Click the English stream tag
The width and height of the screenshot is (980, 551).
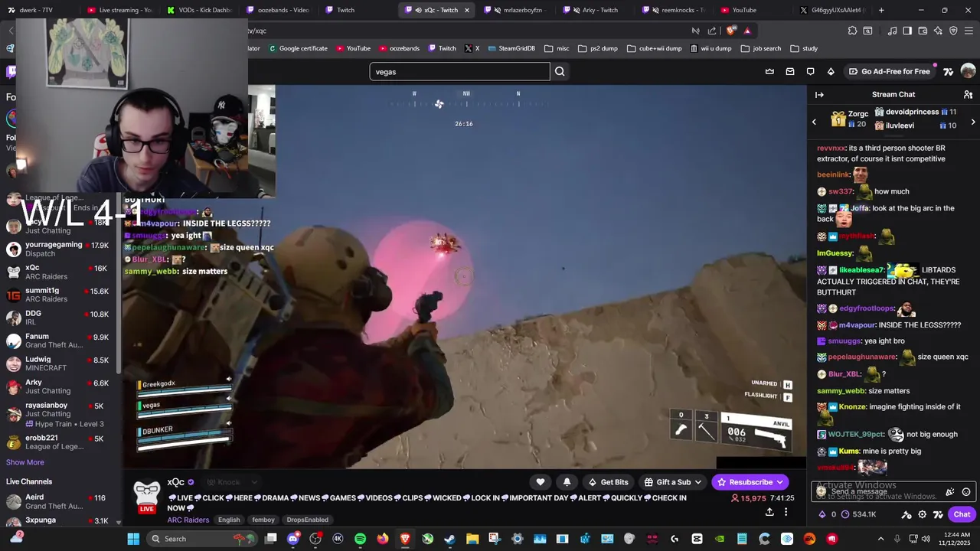[229, 520]
